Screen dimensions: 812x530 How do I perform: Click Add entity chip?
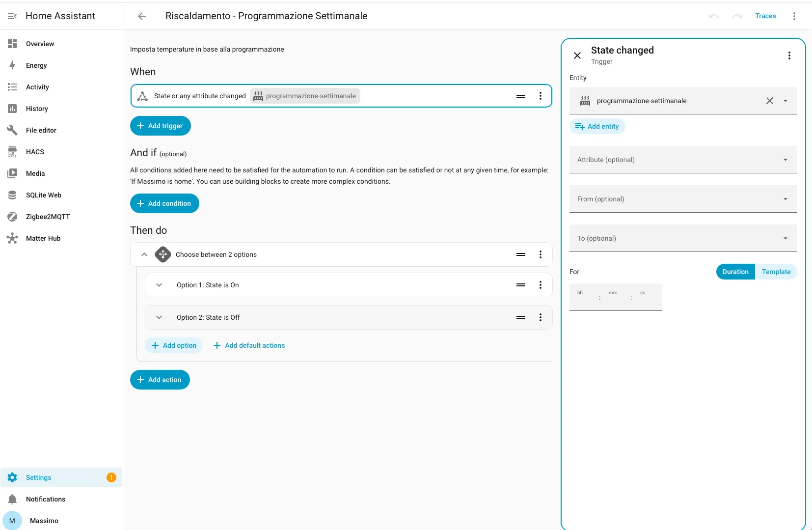point(597,126)
